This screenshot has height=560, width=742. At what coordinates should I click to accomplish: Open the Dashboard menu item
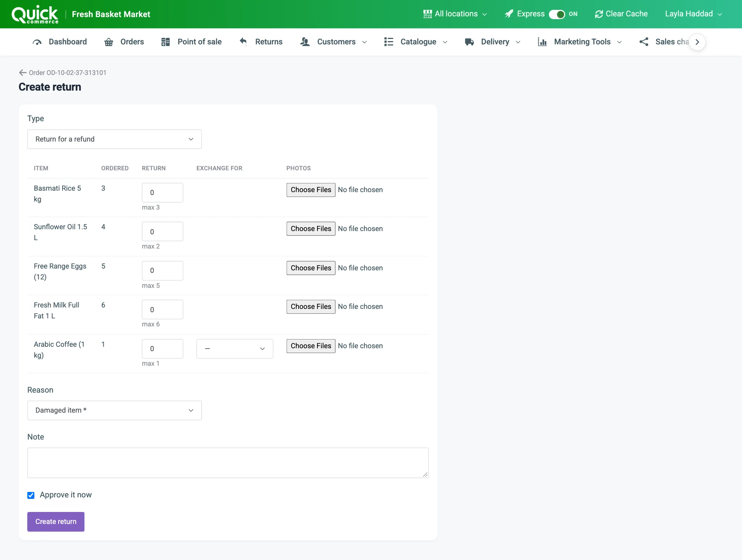pyautogui.click(x=60, y=42)
